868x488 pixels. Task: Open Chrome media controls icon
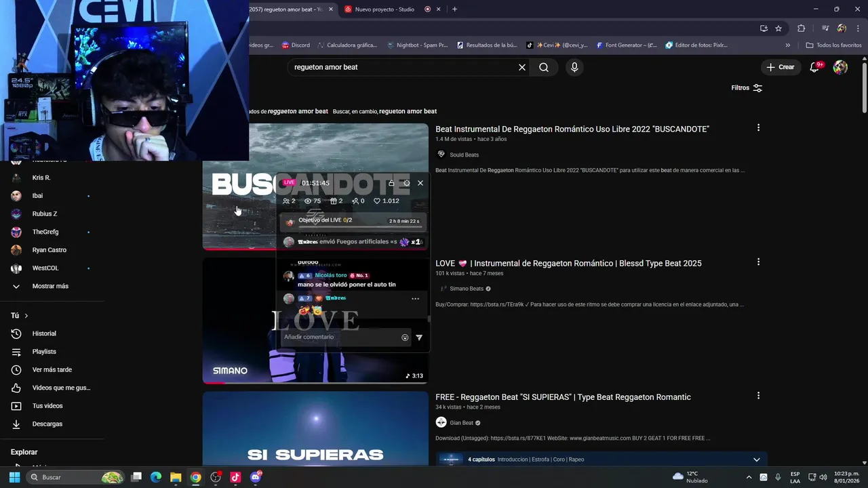tap(825, 28)
